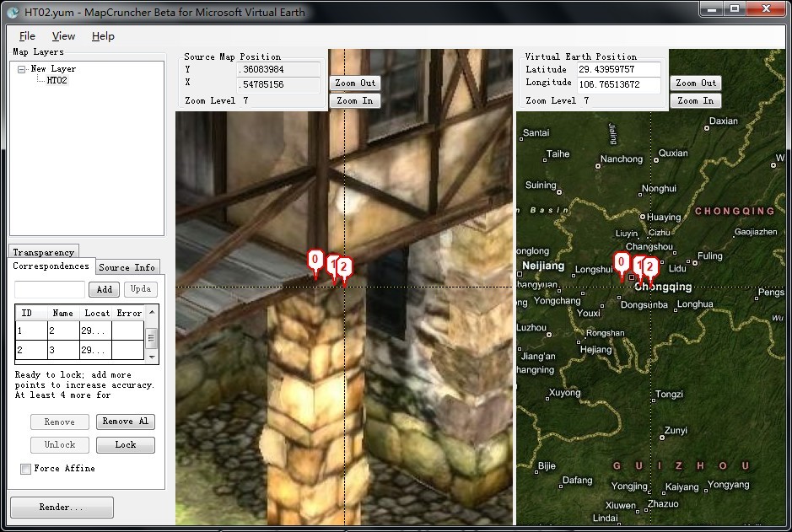Zoom in the source map
The width and height of the screenshot is (792, 532).
(355, 100)
